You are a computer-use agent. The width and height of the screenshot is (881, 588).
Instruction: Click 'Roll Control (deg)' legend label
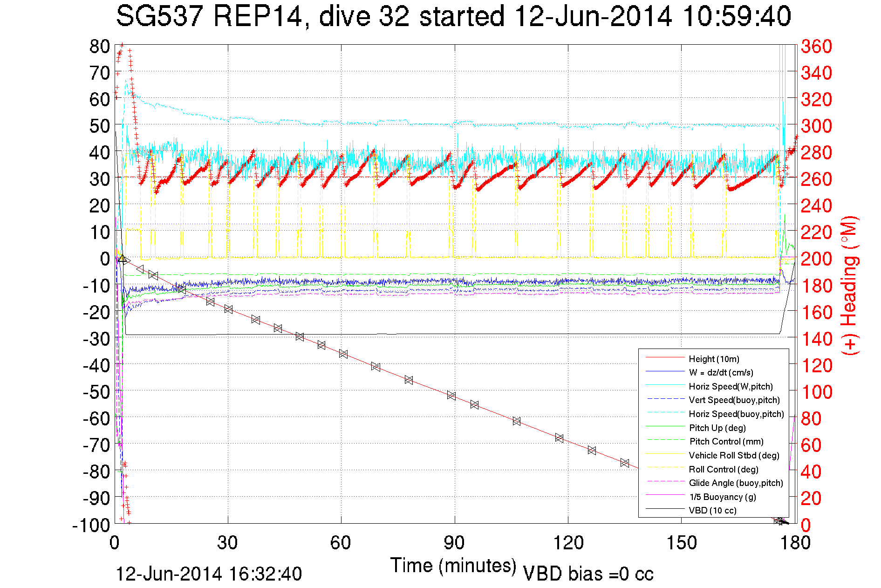[724, 469]
